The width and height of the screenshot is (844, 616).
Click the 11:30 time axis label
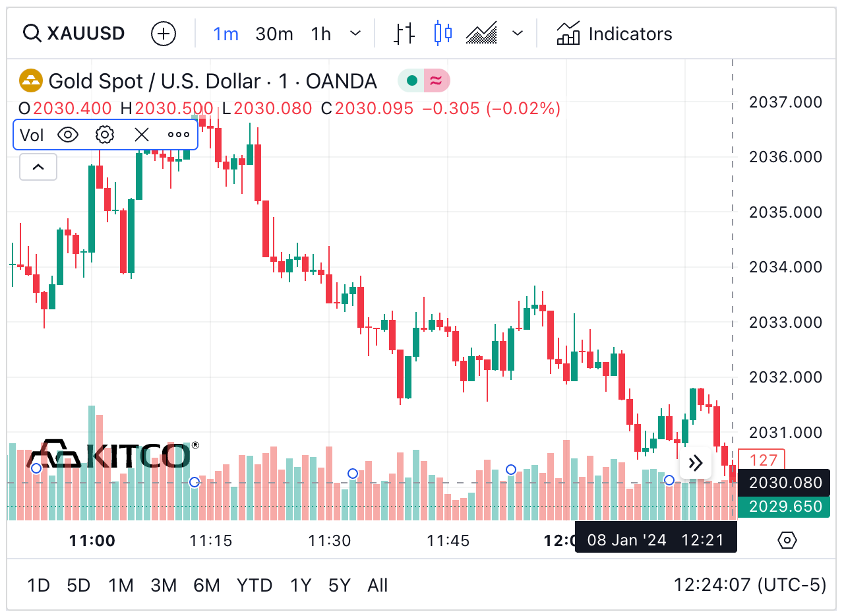(x=330, y=541)
